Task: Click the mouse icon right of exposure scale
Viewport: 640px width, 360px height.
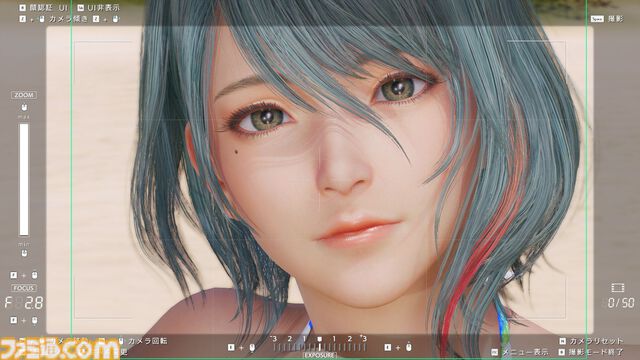Action: pos(409,347)
